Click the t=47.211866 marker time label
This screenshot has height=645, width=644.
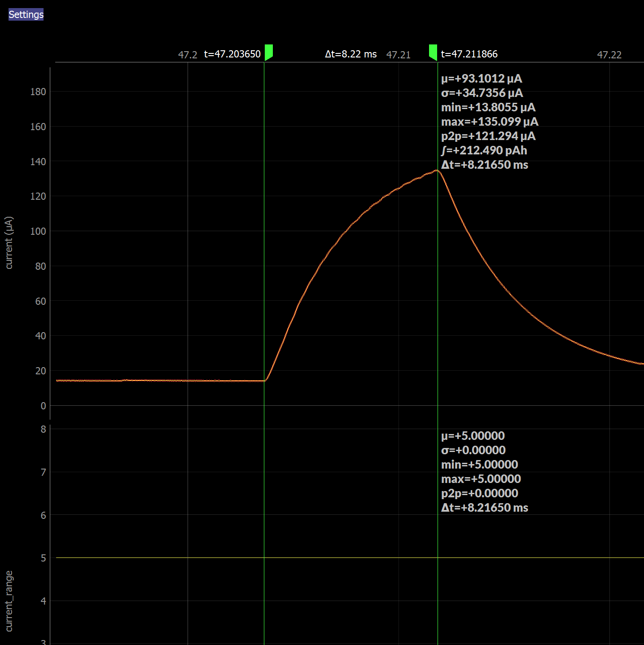[469, 54]
